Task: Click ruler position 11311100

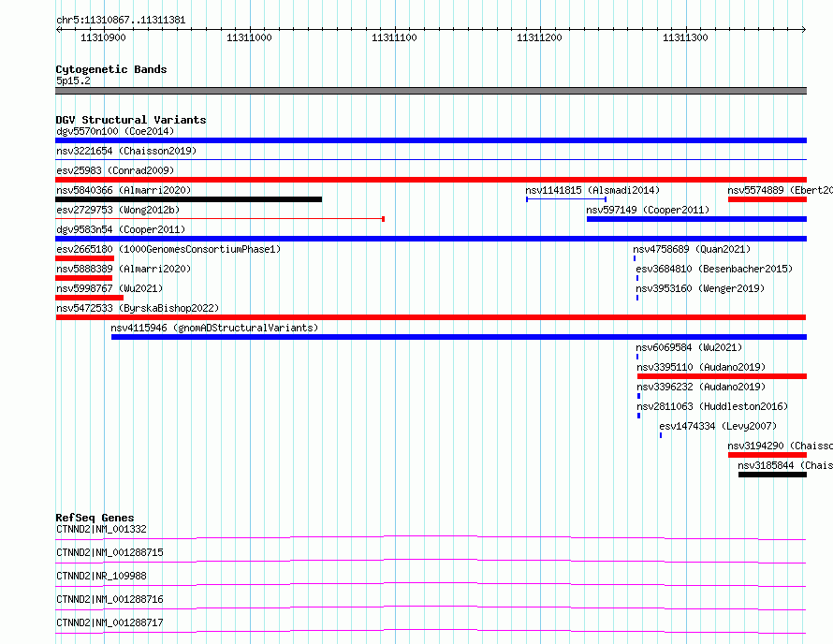Action: pos(394,37)
